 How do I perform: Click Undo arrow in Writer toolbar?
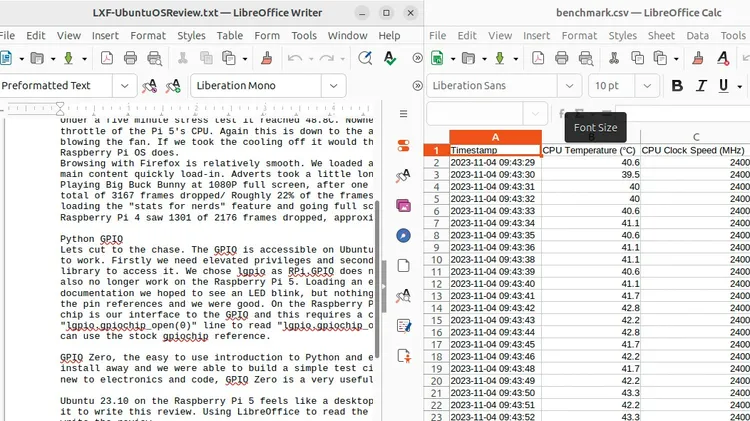295,58
